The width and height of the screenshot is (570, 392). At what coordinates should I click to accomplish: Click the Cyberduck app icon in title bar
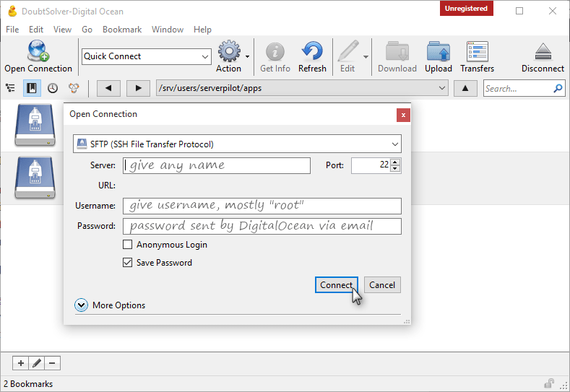[12, 12]
